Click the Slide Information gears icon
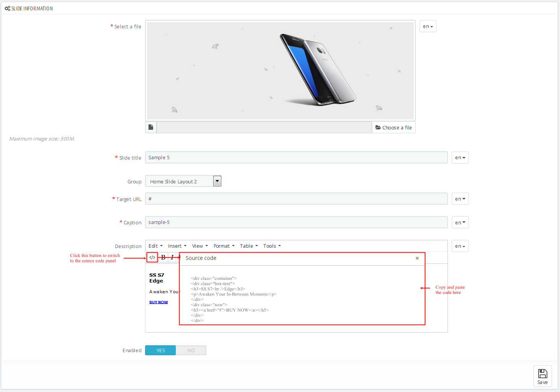560x392 pixels. click(7, 8)
